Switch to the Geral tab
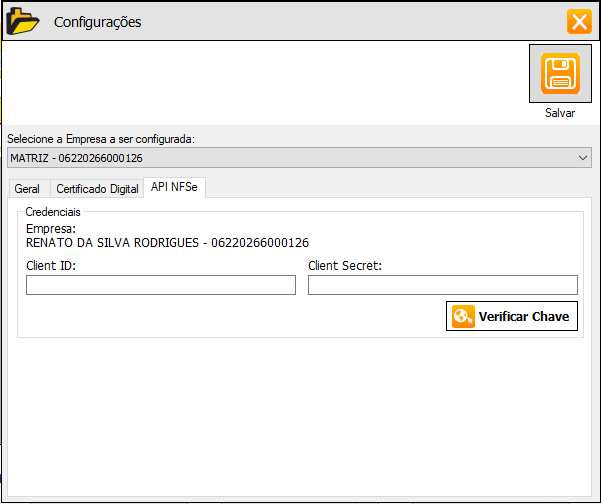The width and height of the screenshot is (601, 504). (x=27, y=188)
